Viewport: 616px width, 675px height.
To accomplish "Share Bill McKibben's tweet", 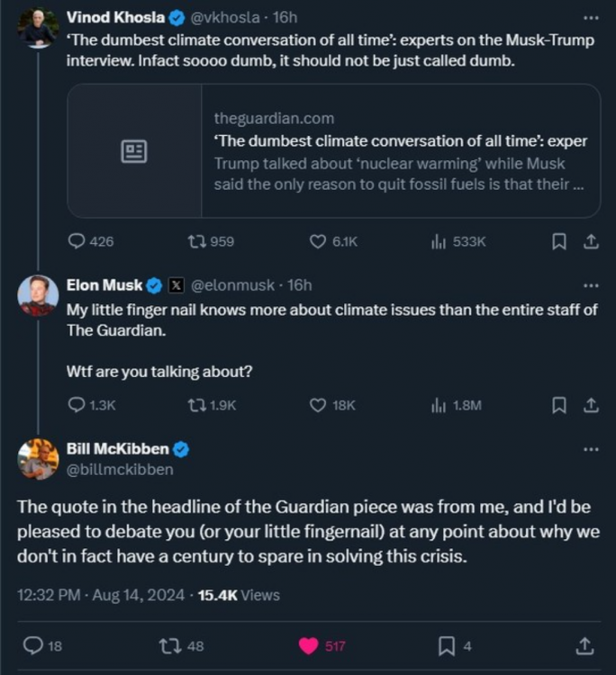I will coord(584,645).
